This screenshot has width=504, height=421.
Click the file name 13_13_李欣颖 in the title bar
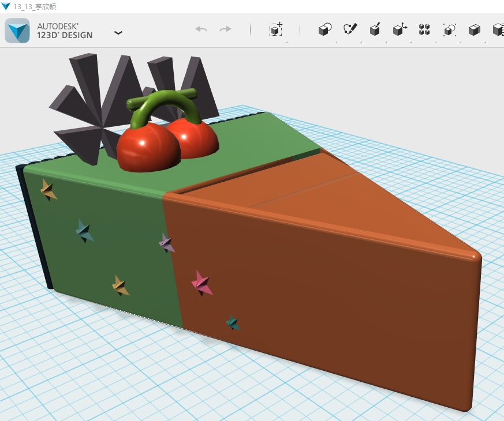click(x=35, y=6)
